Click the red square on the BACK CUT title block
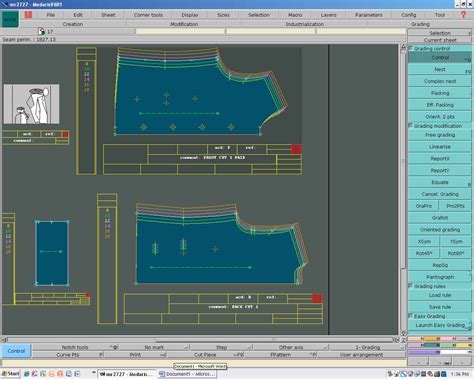Screen dimensions: 474x379 (317, 298)
